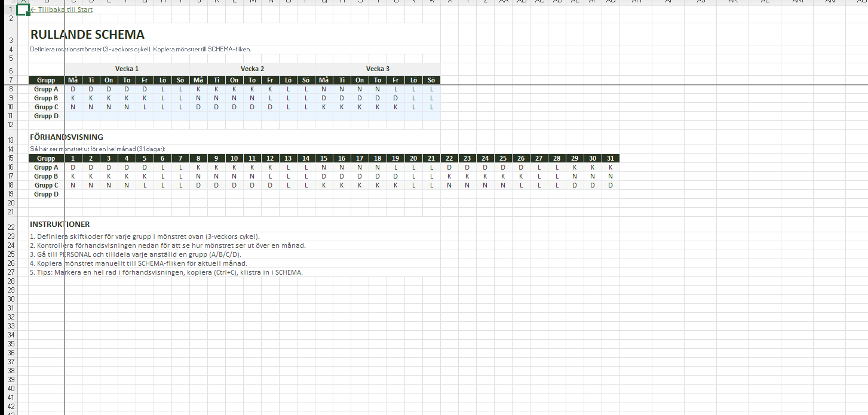Select empty Grupp D Monday cell under Vecka 1

tap(73, 116)
